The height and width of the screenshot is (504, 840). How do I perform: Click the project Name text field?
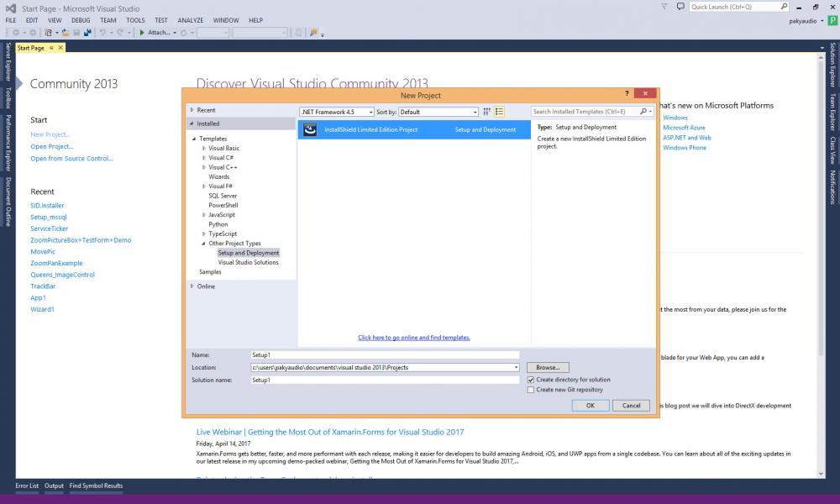[385, 355]
